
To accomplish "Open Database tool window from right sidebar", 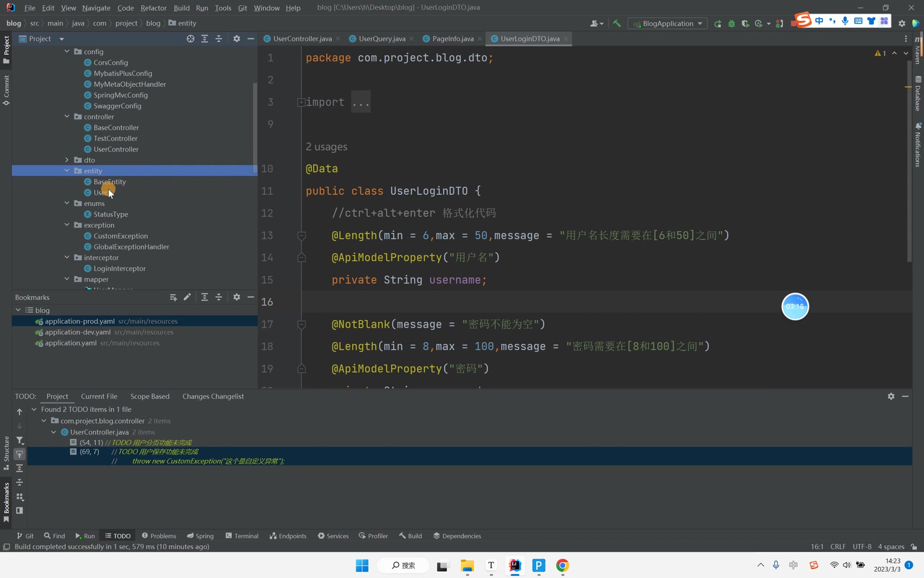I will [x=918, y=94].
